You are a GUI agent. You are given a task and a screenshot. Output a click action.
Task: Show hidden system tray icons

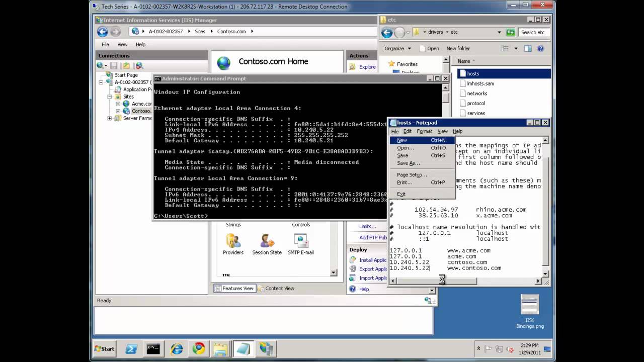pyautogui.click(x=478, y=348)
